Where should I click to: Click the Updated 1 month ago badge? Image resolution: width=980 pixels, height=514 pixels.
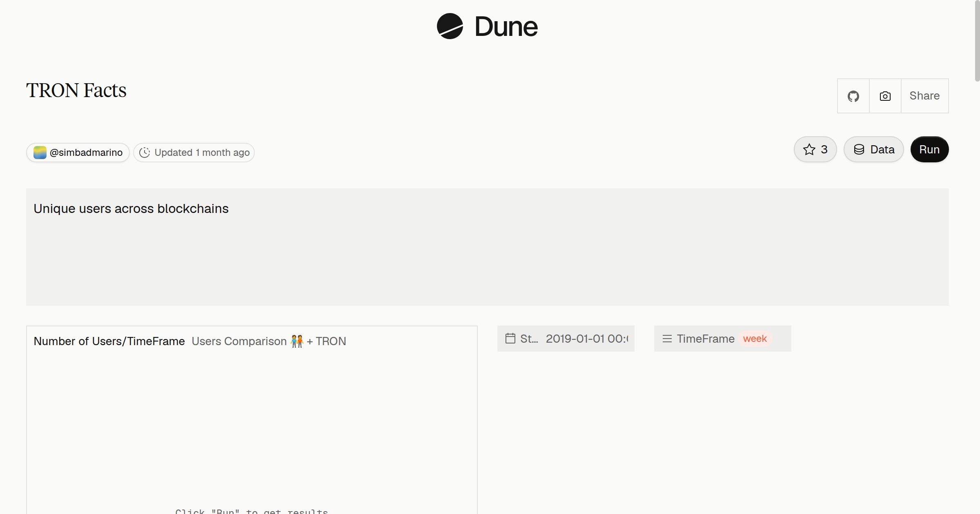point(194,153)
